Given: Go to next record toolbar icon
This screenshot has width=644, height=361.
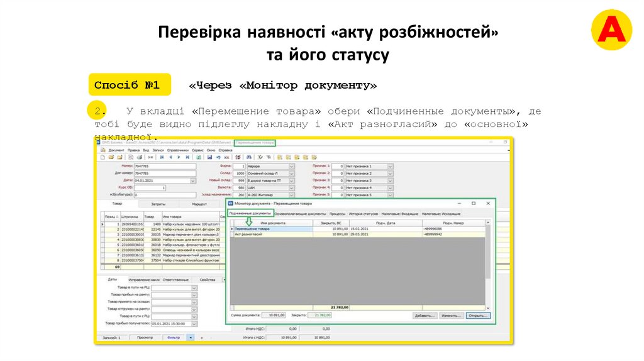Looking at the screenshot, I should click(179, 157).
